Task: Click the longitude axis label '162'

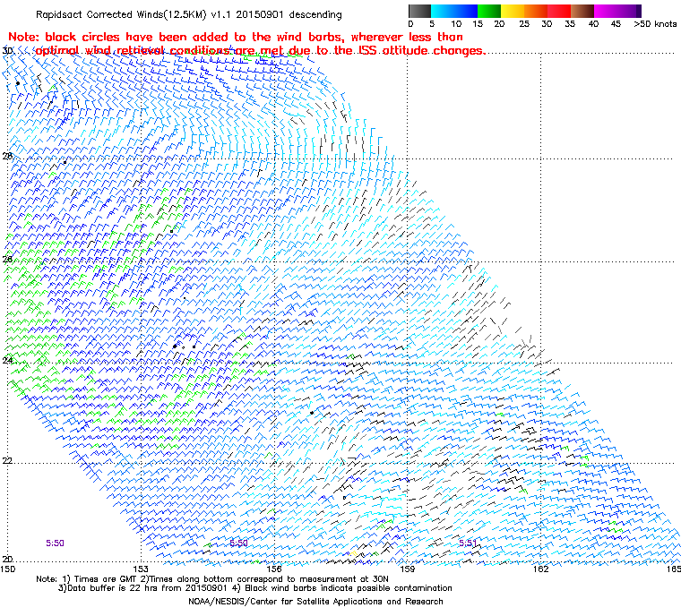Action: point(540,569)
